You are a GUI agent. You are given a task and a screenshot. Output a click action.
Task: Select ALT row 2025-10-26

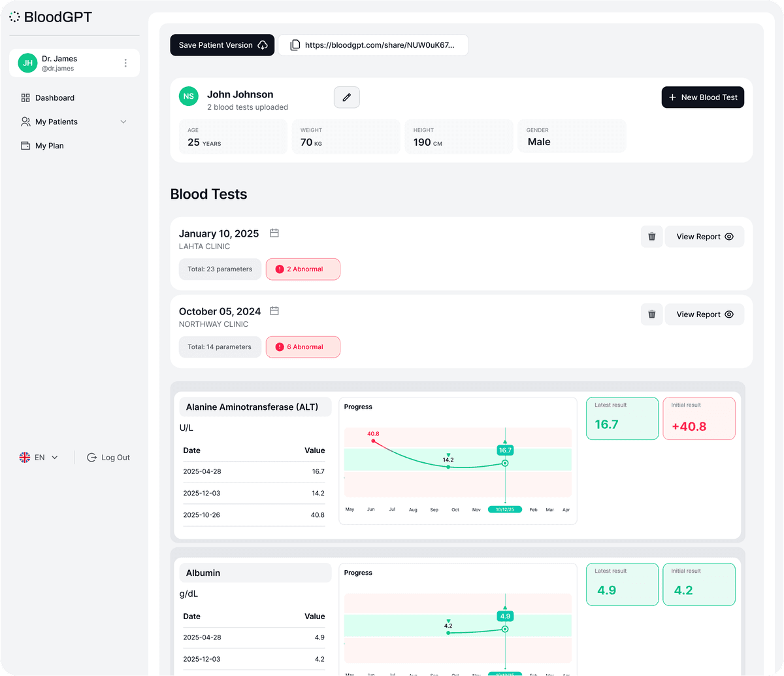pos(253,515)
